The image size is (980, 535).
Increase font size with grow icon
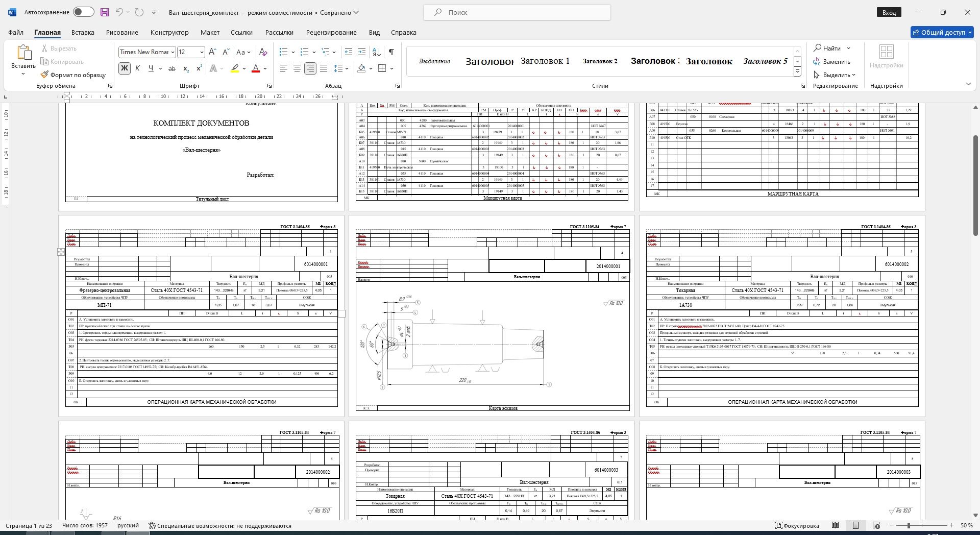coord(212,52)
